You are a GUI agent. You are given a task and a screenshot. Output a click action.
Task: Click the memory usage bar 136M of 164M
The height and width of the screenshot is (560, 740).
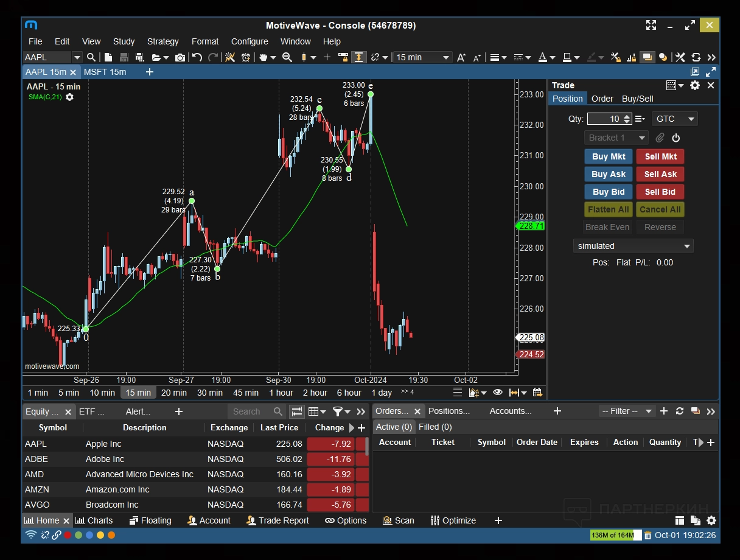click(x=615, y=536)
